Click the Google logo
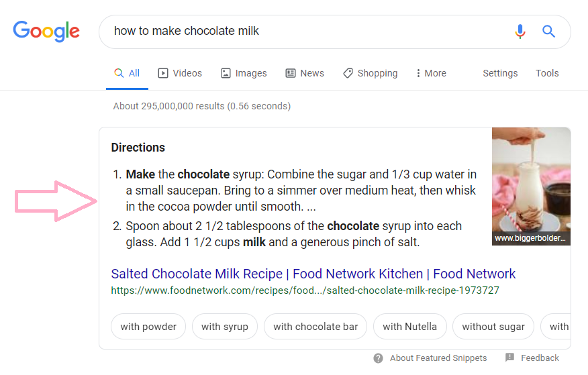Screen dimensions: 588x375 click(46, 31)
